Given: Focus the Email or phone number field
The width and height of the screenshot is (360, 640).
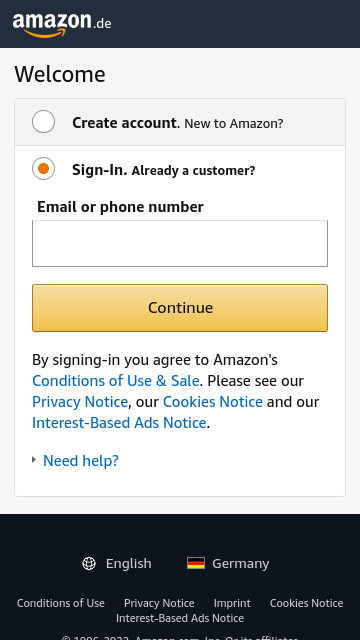Looking at the screenshot, I should (x=180, y=243).
